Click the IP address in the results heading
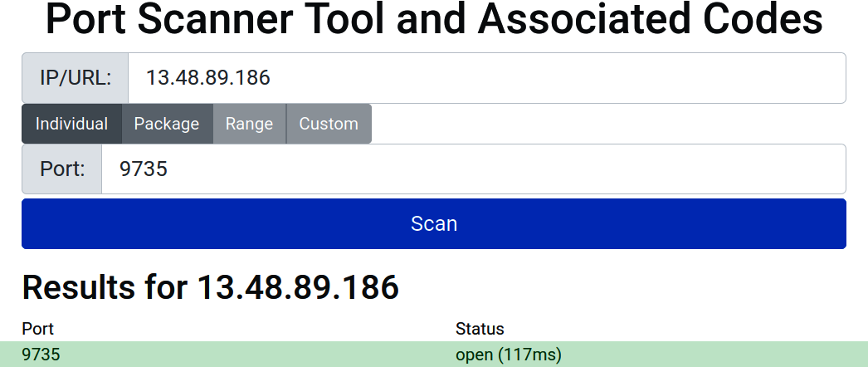Screen dimensions: 868x367 click(297, 287)
